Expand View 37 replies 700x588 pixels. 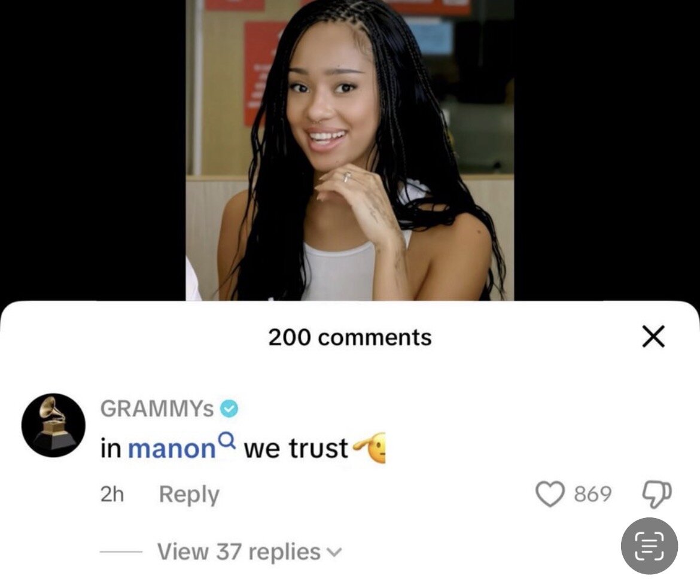tap(239, 552)
